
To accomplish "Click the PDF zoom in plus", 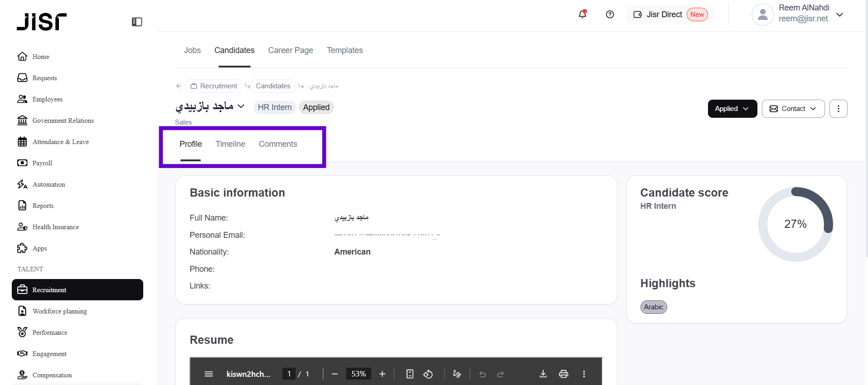I will click(382, 374).
